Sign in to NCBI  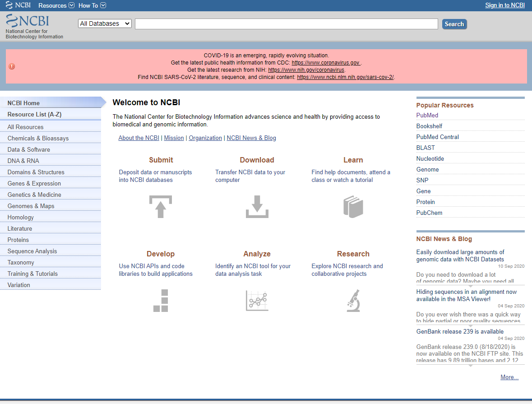(x=505, y=5)
